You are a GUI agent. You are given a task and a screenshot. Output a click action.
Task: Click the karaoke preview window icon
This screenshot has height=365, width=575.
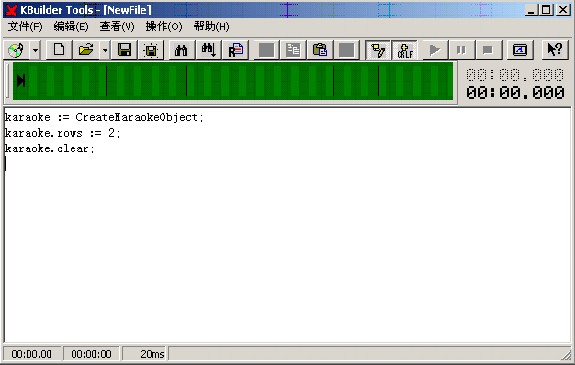[x=520, y=50]
